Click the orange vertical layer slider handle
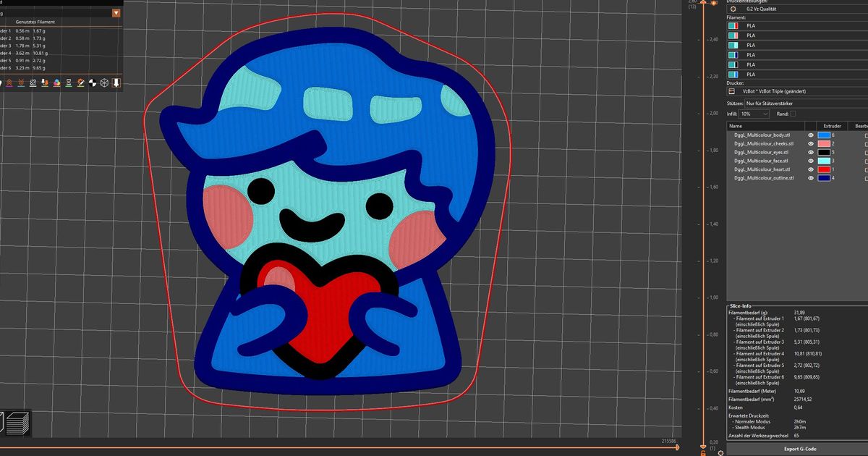868x456 pixels. coord(703,3)
